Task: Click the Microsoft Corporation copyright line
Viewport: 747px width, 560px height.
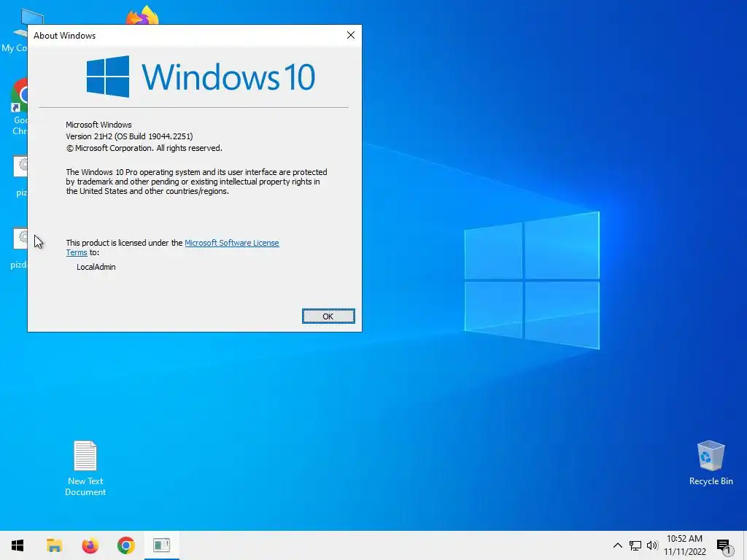Action: [144, 148]
